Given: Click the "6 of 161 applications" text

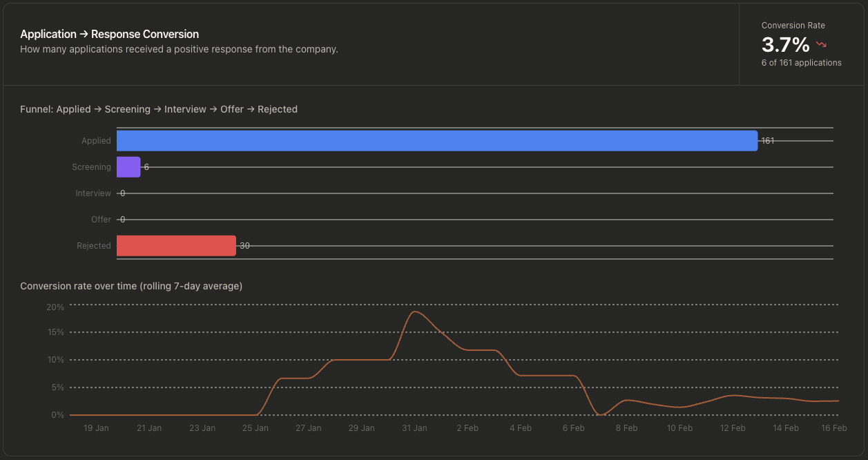Looking at the screenshot, I should 801,63.
